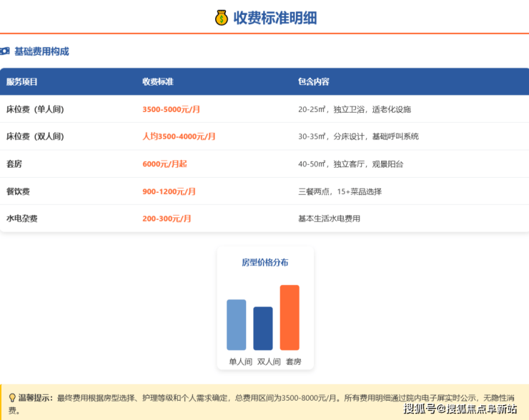Click the 200-300元/月 utilities price

[x=167, y=219]
